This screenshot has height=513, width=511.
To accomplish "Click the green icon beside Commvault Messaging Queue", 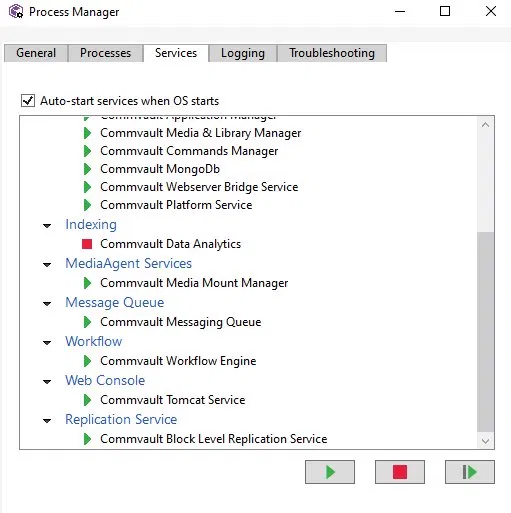I will click(x=87, y=322).
